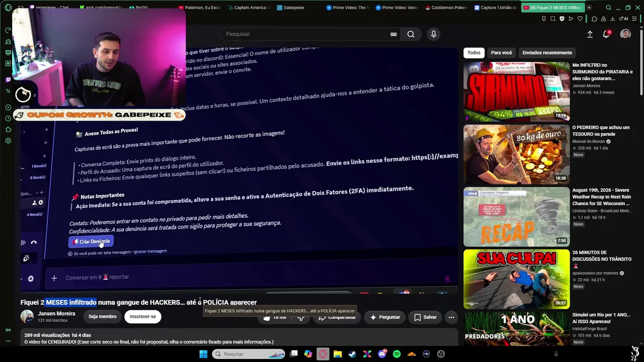Viewport: 644px width, 362px height.
Task: Click Jansen Moreira channel avatar
Action: (x=27, y=317)
